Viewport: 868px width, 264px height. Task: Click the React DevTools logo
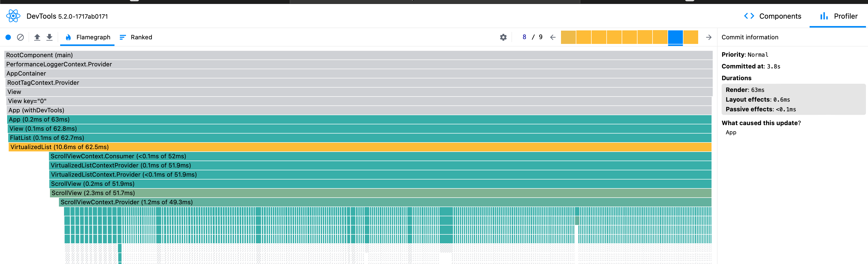13,16
